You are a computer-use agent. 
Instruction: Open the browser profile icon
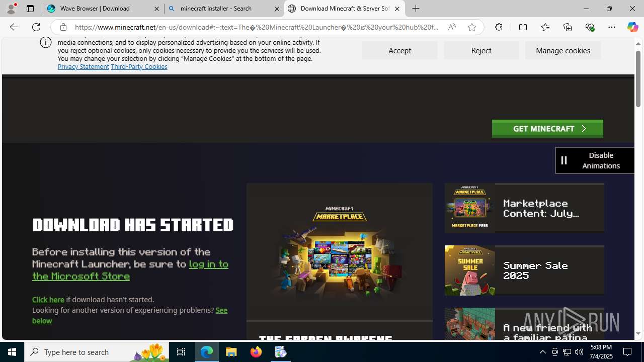click(x=11, y=9)
